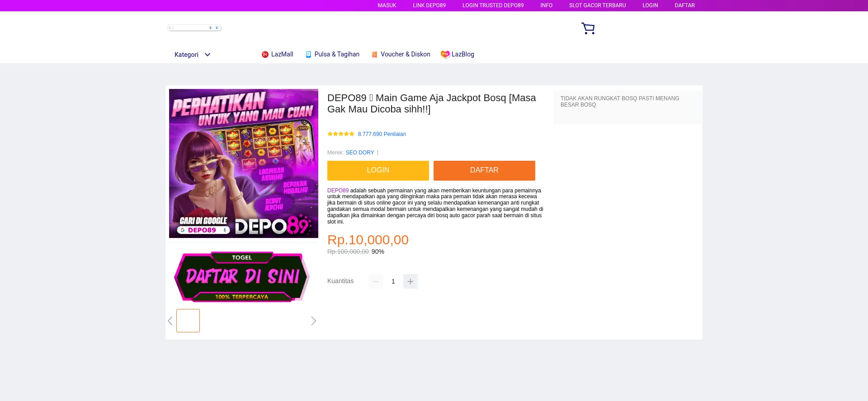Click the LazMall logo icon
The image size is (868, 401).
(x=265, y=55)
